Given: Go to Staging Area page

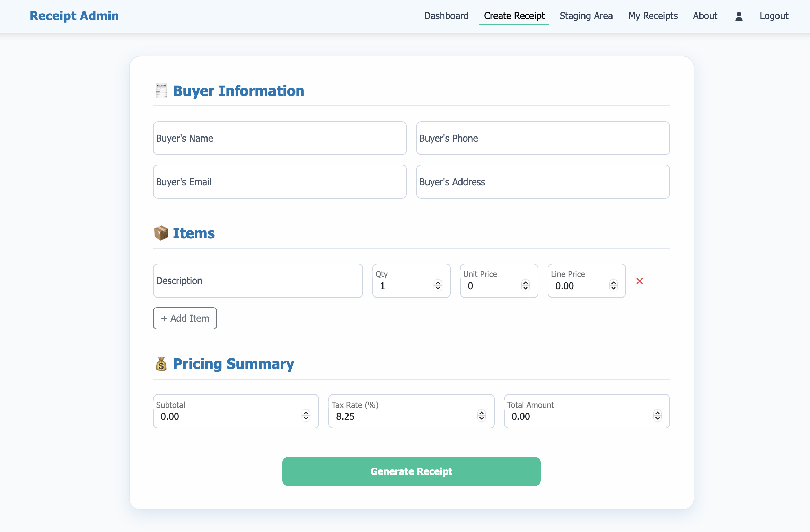Looking at the screenshot, I should (x=586, y=16).
